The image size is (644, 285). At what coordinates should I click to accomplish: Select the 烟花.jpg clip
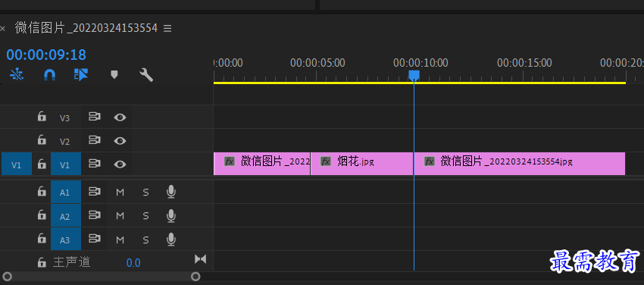tap(361, 164)
